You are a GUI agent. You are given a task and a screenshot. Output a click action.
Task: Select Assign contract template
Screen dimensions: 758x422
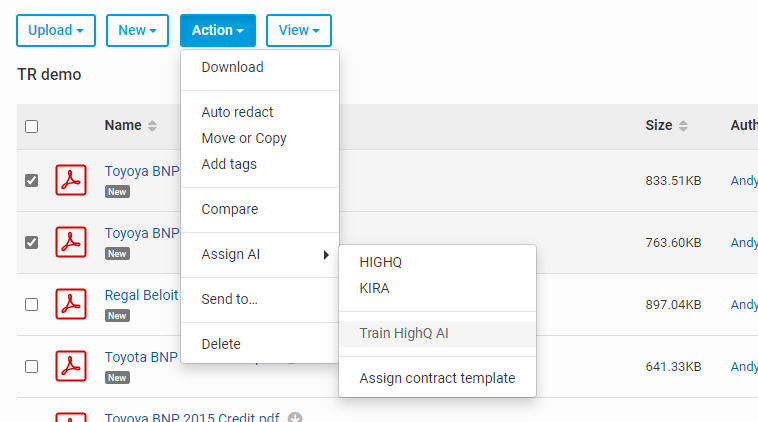(x=437, y=378)
